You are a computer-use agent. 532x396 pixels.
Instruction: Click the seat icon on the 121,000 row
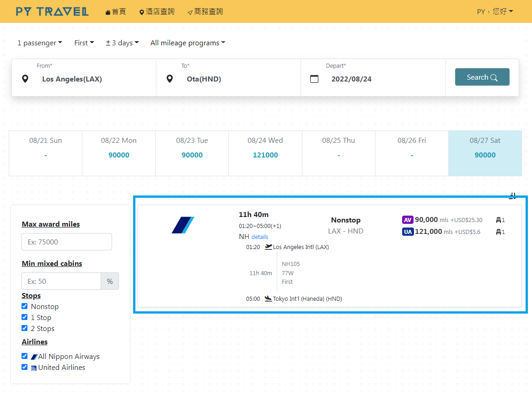(x=499, y=232)
